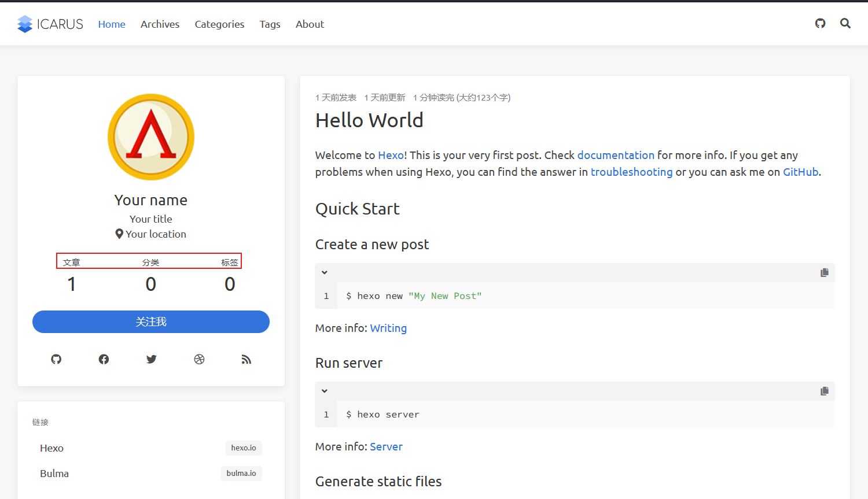This screenshot has width=868, height=499.
Task: Click the profile avatar image
Action: [151, 137]
